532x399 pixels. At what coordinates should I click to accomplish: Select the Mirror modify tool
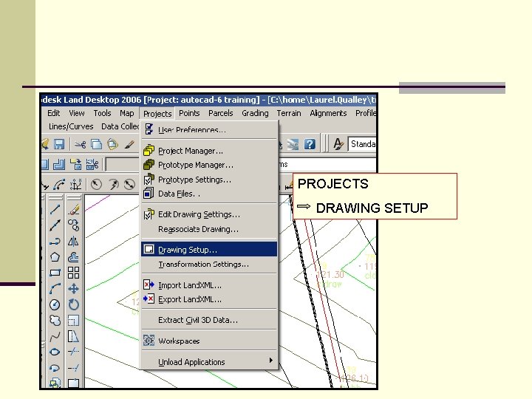(74, 241)
